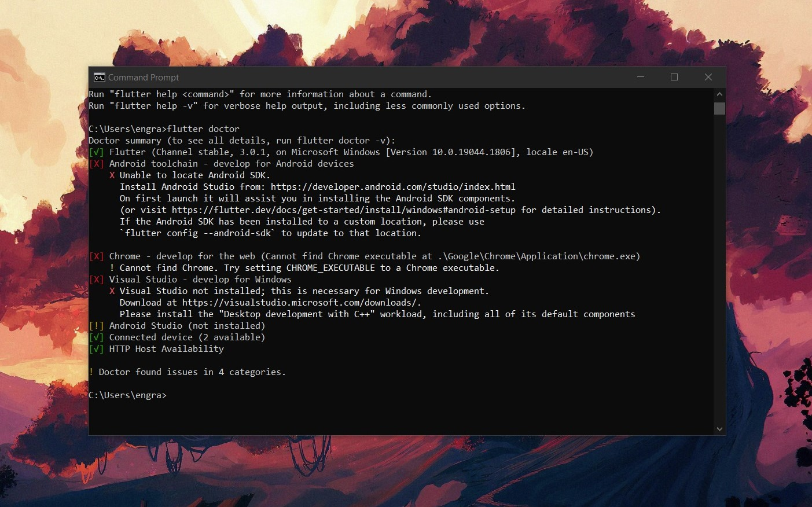The image size is (812, 507).
Task: Click the red [X] Android toolchain marker
Action: [96, 163]
